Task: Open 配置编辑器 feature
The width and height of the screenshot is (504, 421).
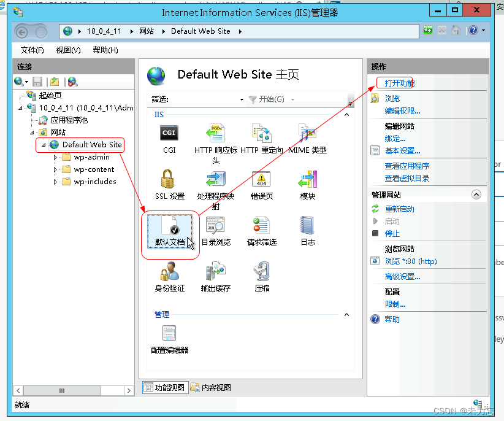Action: click(x=169, y=339)
